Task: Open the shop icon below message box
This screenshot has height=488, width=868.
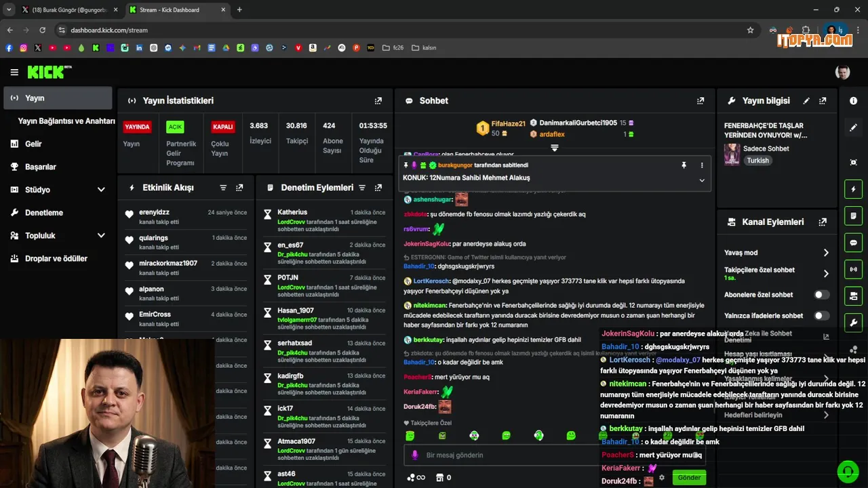Action: click(x=439, y=478)
